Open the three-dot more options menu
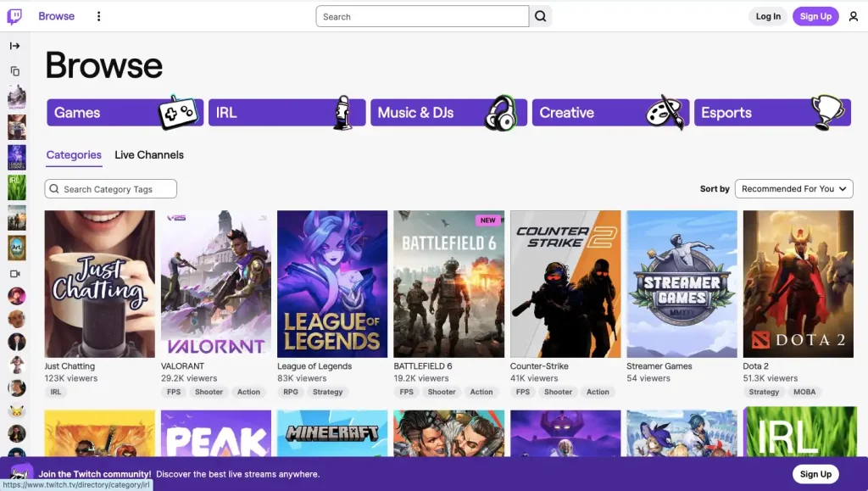The image size is (868, 491). [x=99, y=16]
